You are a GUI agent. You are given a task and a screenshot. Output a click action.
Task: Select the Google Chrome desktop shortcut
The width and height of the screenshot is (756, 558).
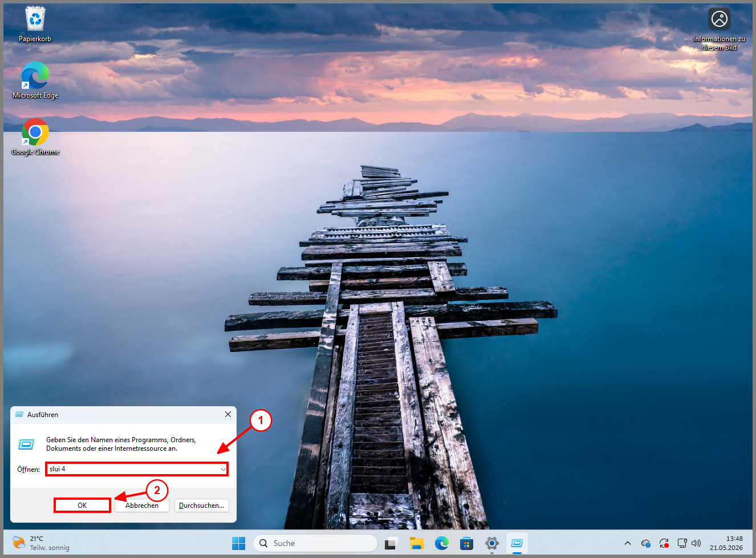pos(35,137)
